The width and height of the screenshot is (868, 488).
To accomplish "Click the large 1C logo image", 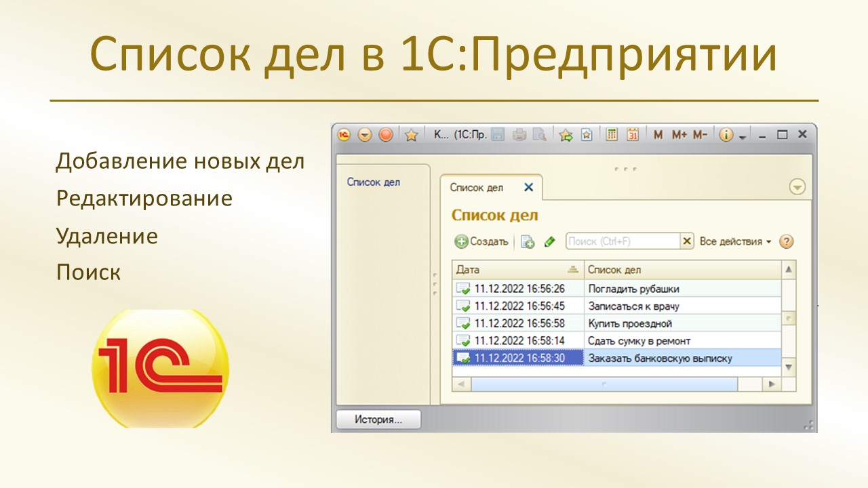I will pos(161,369).
